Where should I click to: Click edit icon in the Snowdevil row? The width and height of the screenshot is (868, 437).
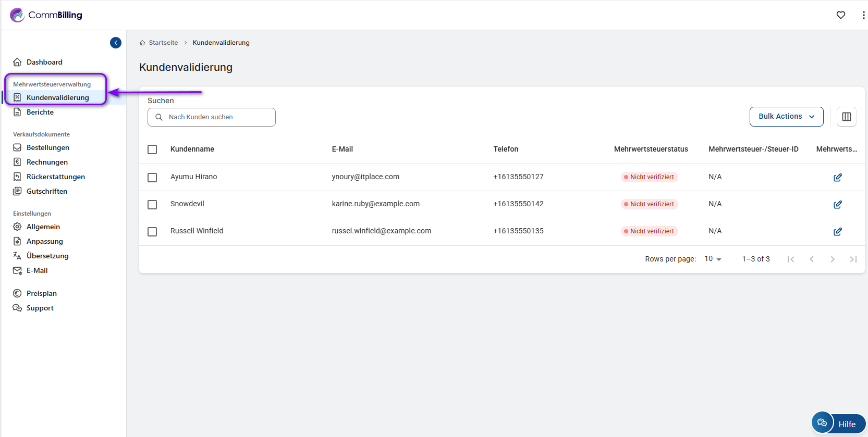pyautogui.click(x=837, y=205)
